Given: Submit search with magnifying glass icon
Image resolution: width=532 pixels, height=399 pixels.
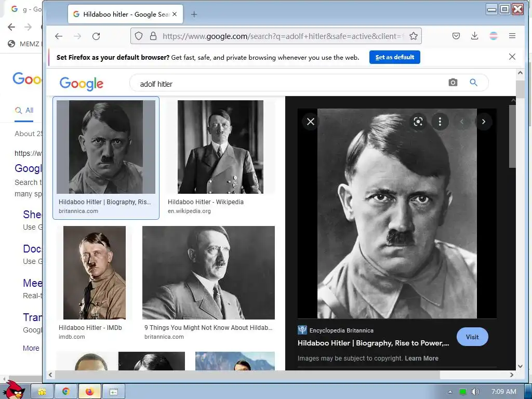Looking at the screenshot, I should 474,83.
